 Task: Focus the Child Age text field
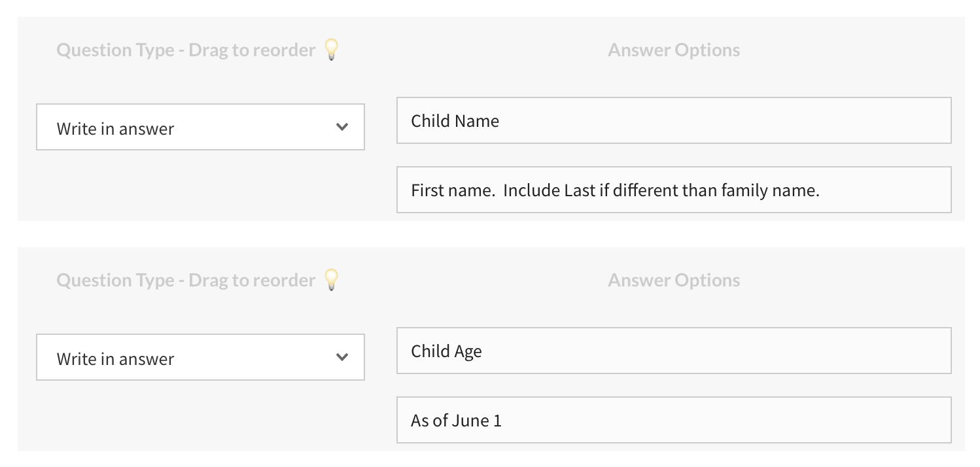pos(674,351)
